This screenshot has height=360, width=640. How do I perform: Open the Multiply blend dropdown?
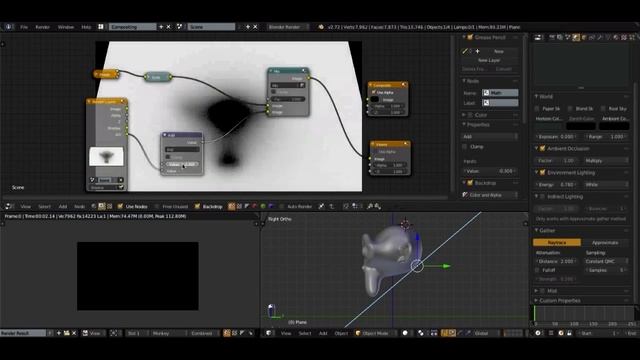pos(606,161)
